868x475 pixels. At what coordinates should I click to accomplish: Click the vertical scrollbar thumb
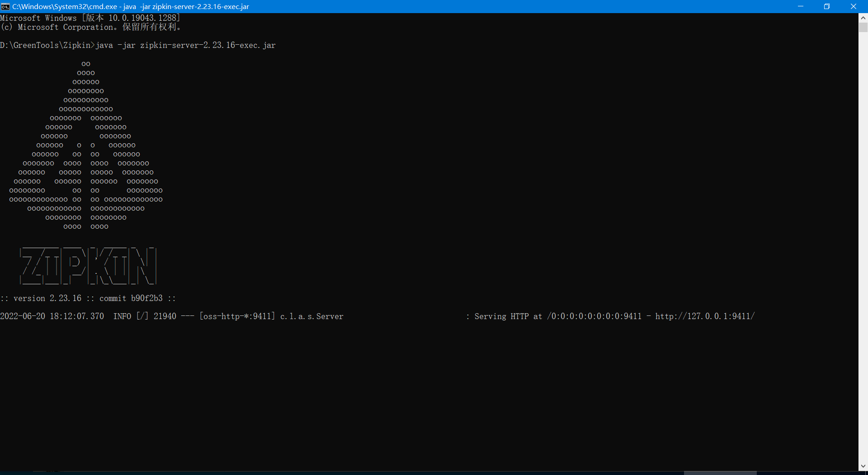(x=863, y=27)
